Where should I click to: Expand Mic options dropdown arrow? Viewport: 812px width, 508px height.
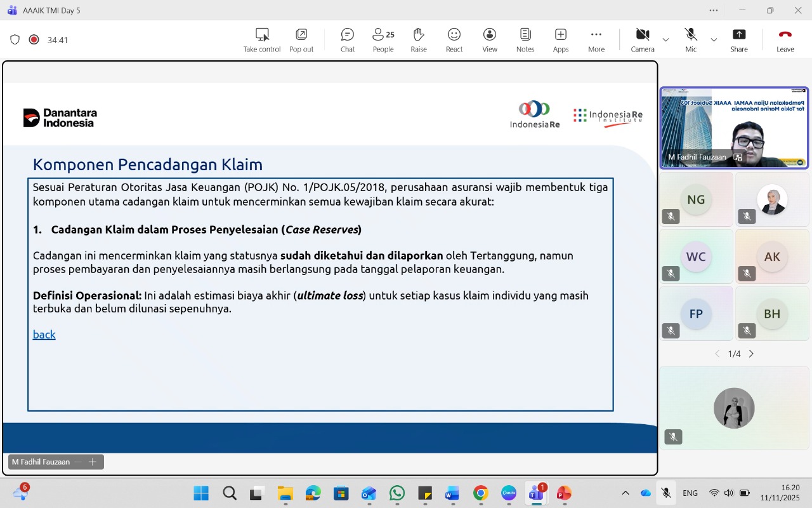tap(714, 40)
